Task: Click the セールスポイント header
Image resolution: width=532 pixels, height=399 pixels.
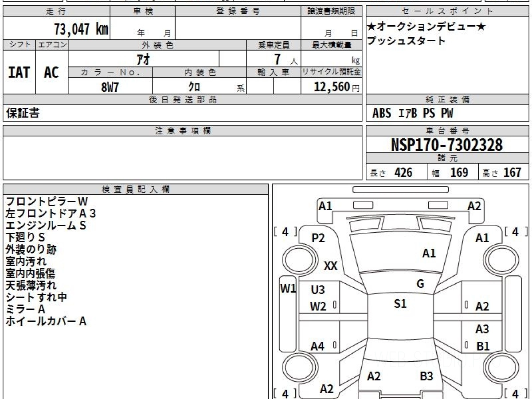Action: [447, 12]
